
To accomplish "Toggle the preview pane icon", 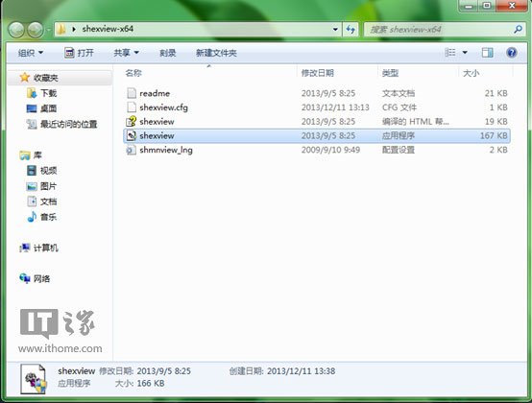I will tap(488, 53).
